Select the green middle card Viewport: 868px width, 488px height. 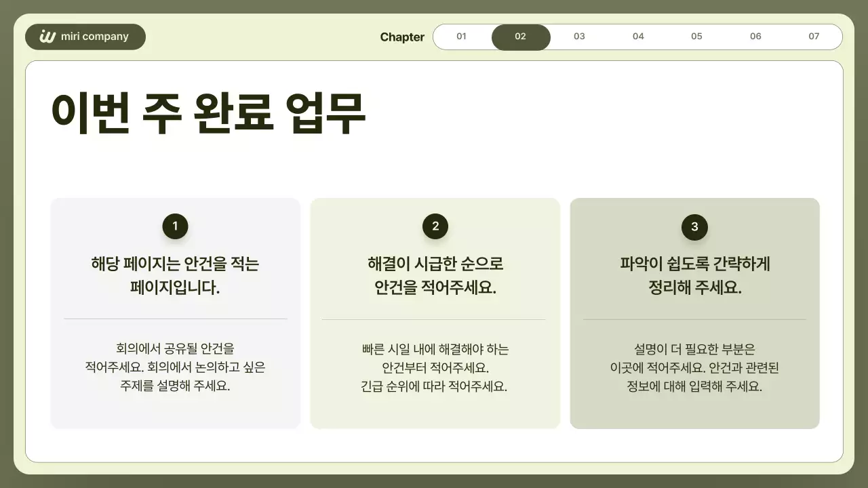(x=435, y=313)
